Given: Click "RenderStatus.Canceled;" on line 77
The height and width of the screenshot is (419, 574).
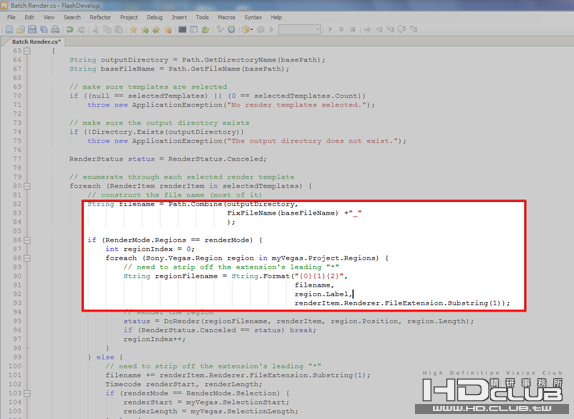Looking at the screenshot, I should pos(217,159).
